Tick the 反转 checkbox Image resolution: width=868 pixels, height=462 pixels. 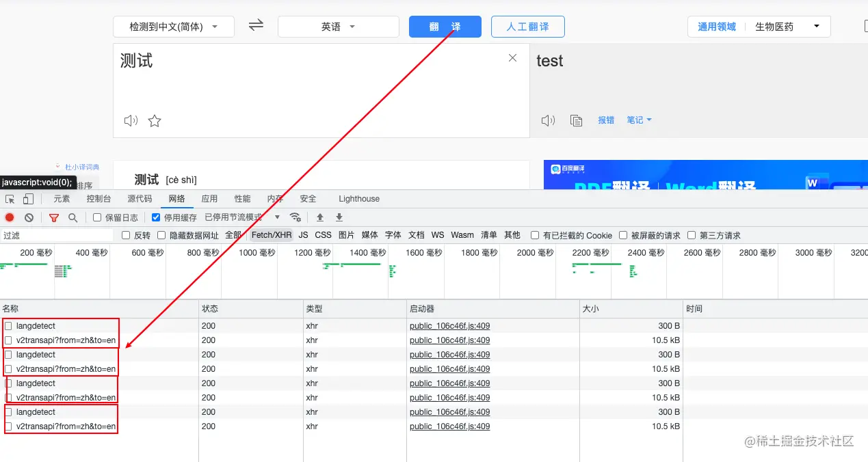[126, 235]
